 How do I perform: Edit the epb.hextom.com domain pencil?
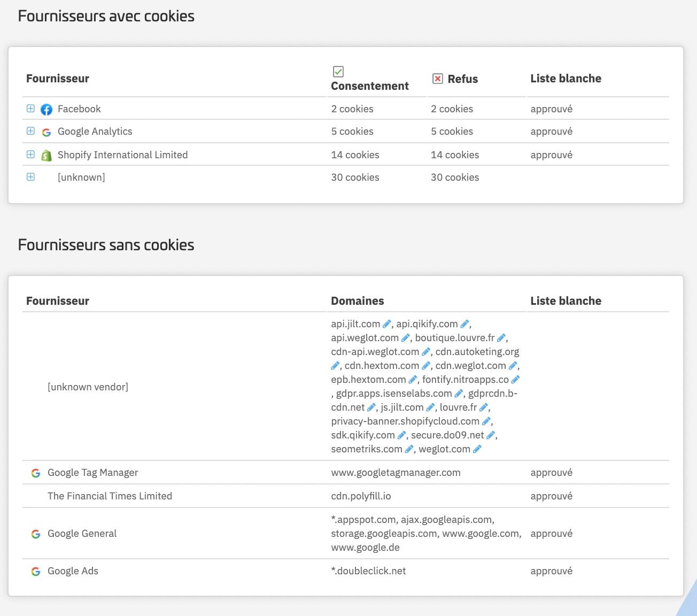413,380
